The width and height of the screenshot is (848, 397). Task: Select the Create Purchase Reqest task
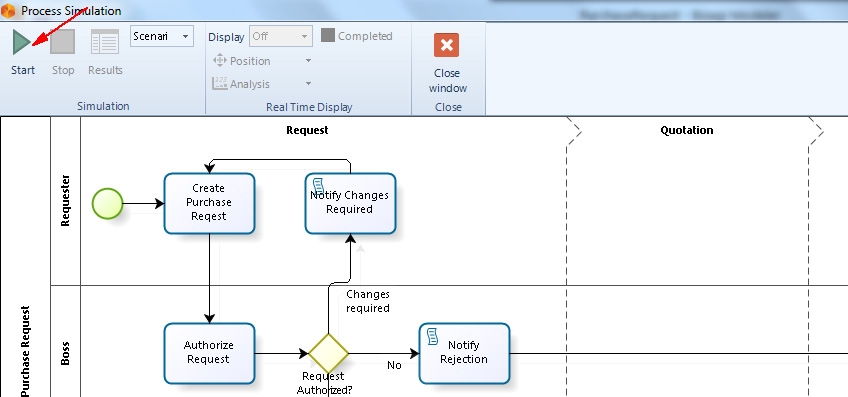(x=209, y=203)
